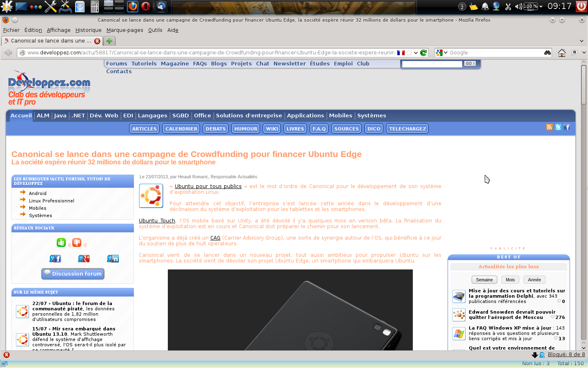Open the Affichage menu

pyautogui.click(x=58, y=30)
